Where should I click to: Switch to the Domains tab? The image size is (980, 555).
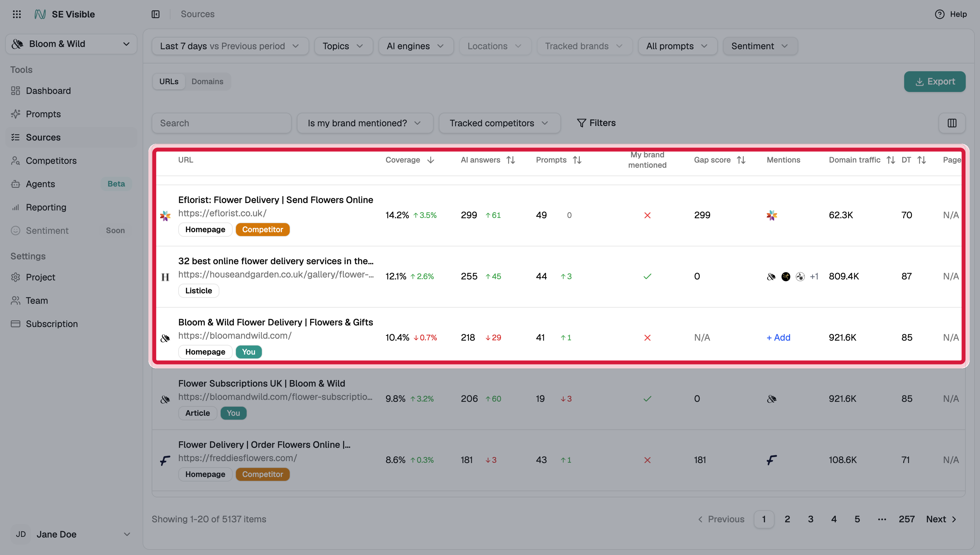[x=207, y=82]
